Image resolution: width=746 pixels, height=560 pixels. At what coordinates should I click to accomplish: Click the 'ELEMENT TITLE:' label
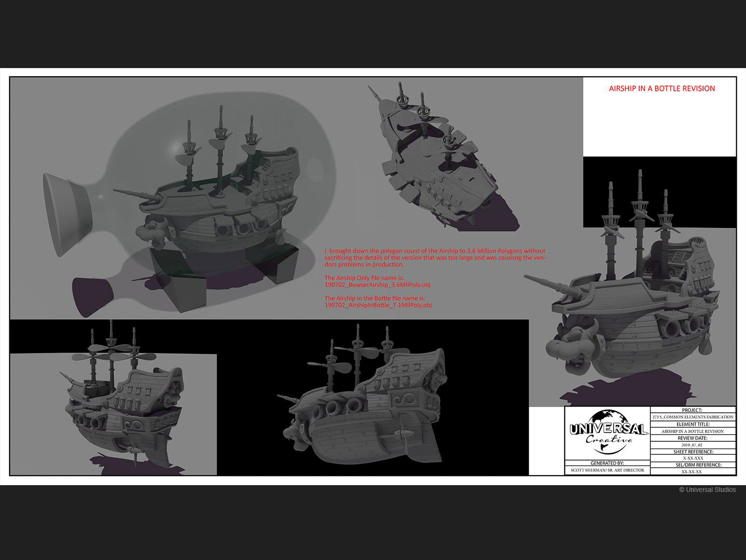(x=693, y=424)
